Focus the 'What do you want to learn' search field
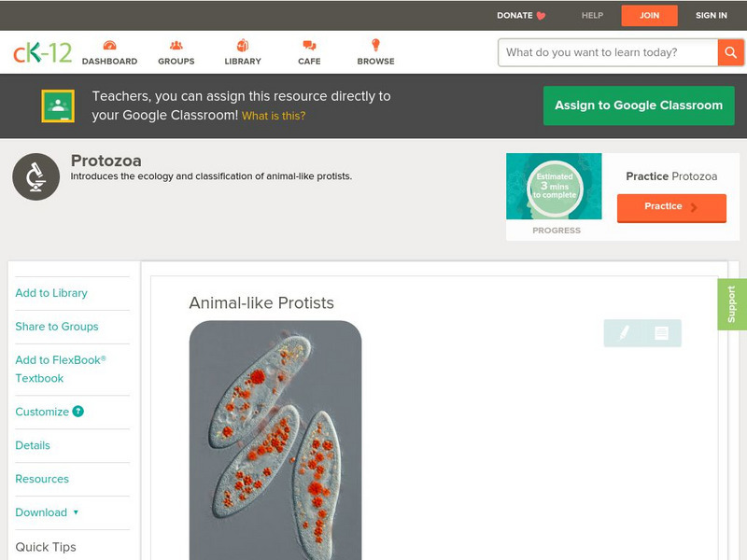This screenshot has width=747, height=560. [608, 52]
